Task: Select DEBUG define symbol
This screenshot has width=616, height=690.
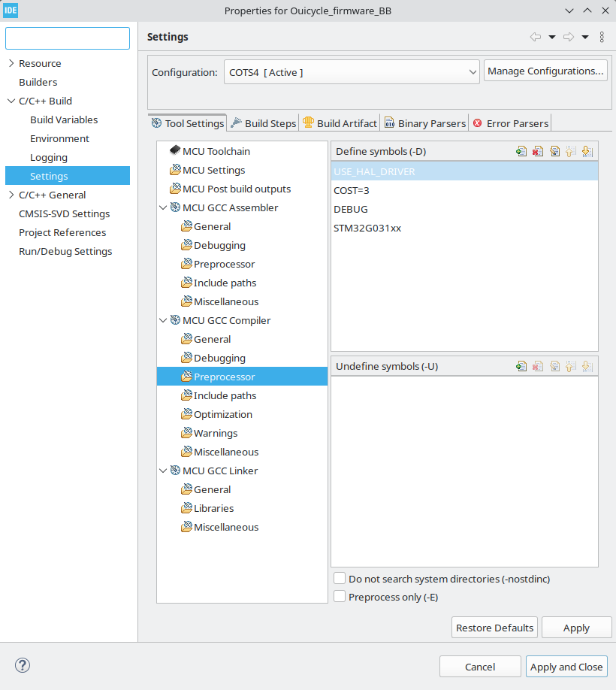Action: tap(464, 210)
